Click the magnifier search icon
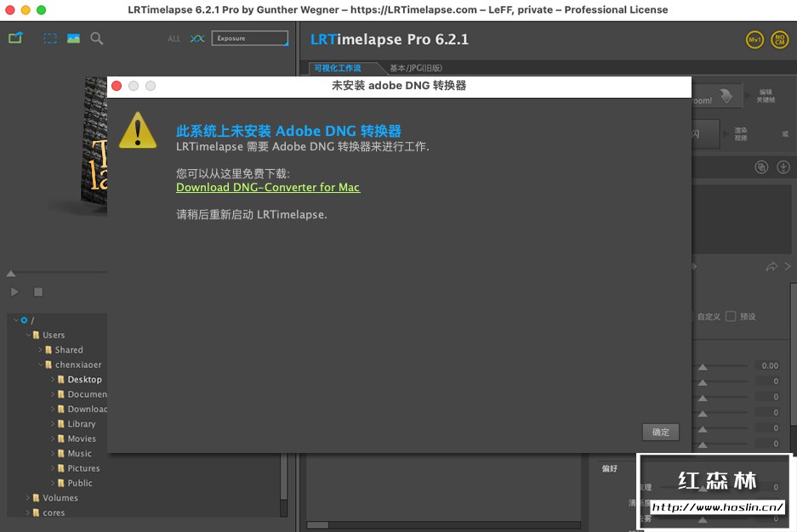 coord(97,38)
